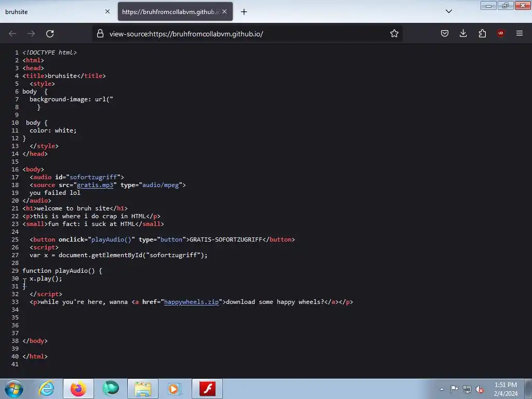Screen dimensions: 532x399
Task: Open a new browser tab
Action: tap(244, 12)
